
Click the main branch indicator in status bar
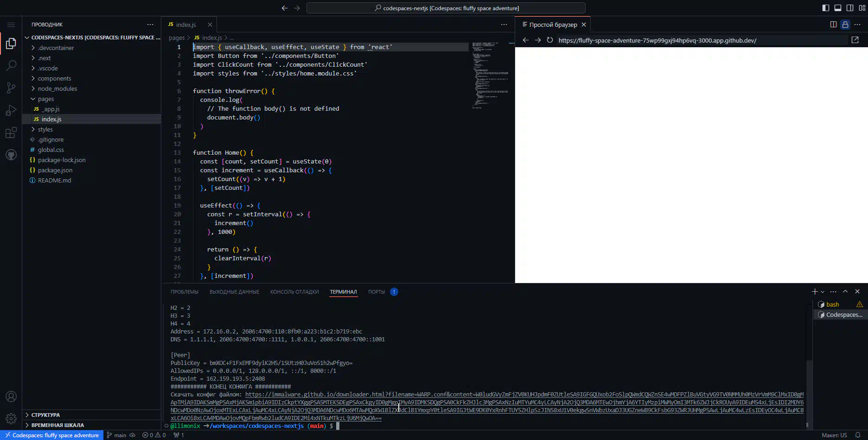click(x=117, y=435)
